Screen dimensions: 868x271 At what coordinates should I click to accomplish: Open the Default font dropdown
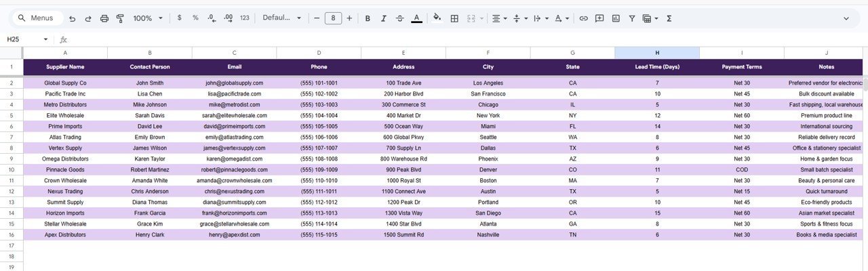point(282,18)
